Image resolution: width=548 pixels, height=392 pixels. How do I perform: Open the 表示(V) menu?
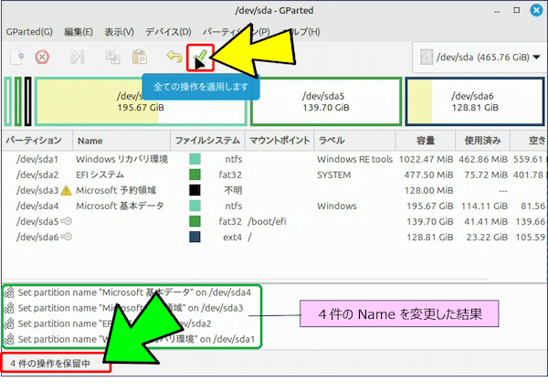coord(119,30)
